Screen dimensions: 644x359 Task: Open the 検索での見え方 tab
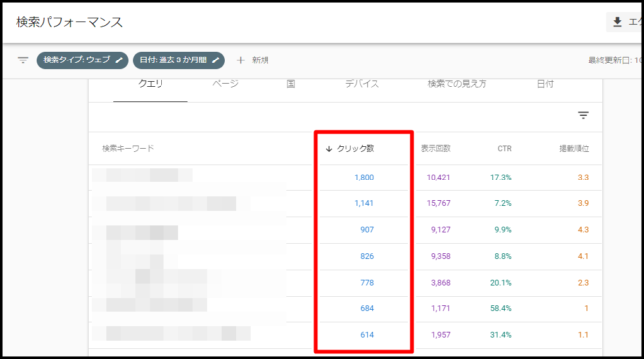pyautogui.click(x=457, y=84)
